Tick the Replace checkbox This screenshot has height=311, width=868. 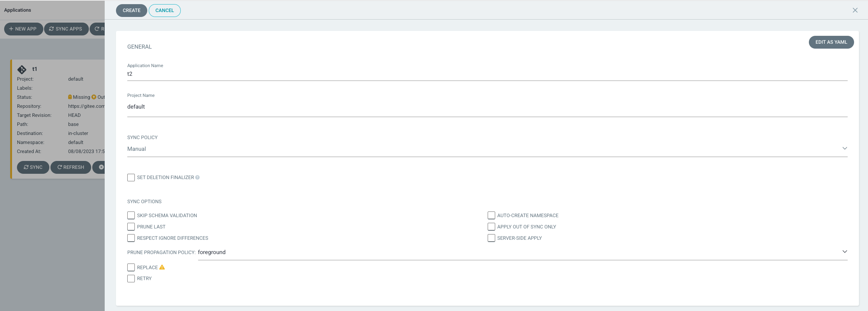click(x=131, y=267)
